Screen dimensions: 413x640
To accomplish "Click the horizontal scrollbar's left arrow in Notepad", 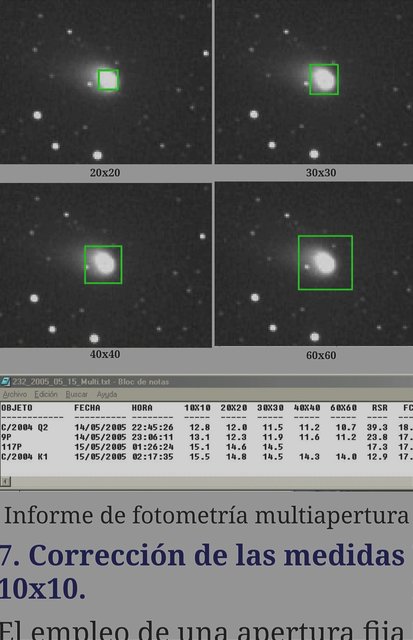I will click(5, 481).
